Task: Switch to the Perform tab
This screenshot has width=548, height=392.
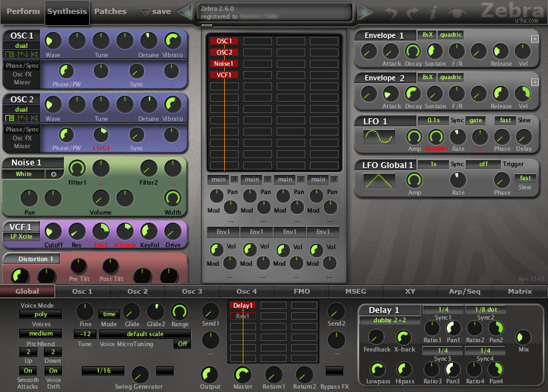Action: (x=23, y=11)
